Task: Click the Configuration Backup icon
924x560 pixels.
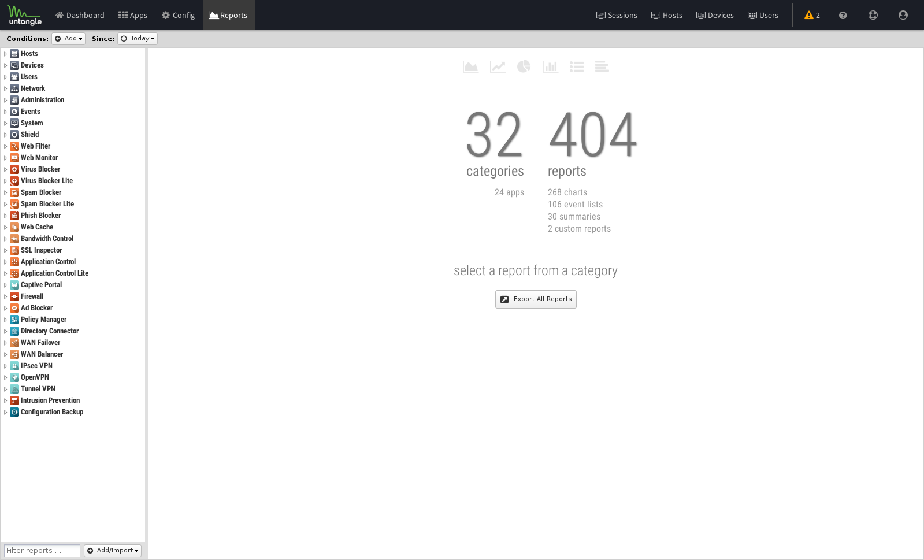Action: click(14, 412)
